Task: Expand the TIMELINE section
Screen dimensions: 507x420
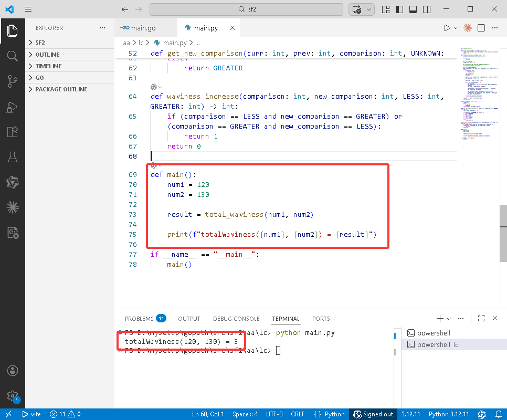Action: click(70, 66)
